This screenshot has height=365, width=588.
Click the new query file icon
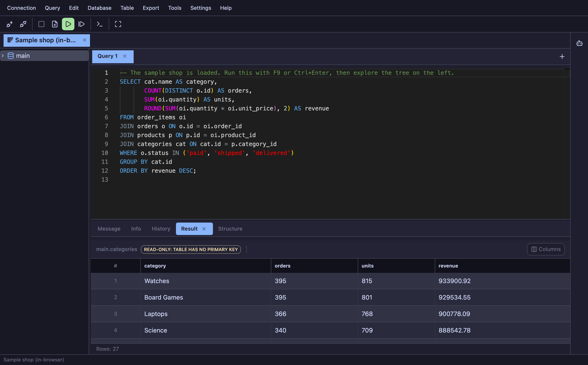[x=55, y=24]
